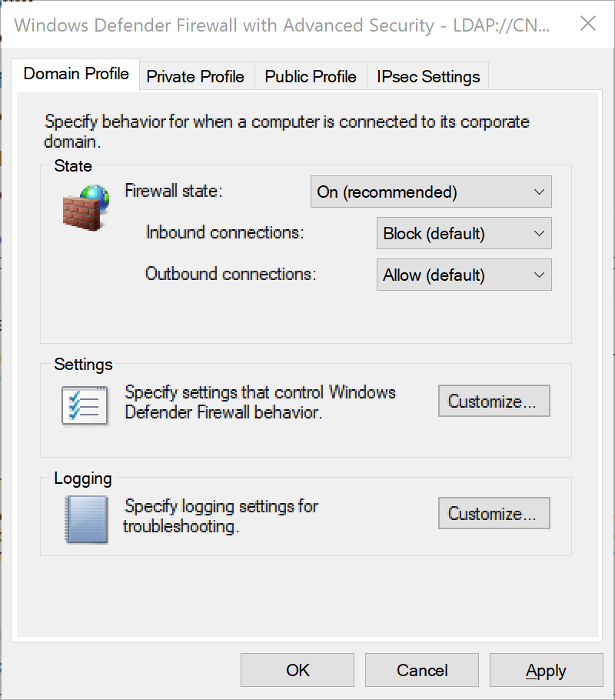The width and height of the screenshot is (615, 700).
Task: Click the firewall brick wall globe icon
Action: (x=86, y=208)
